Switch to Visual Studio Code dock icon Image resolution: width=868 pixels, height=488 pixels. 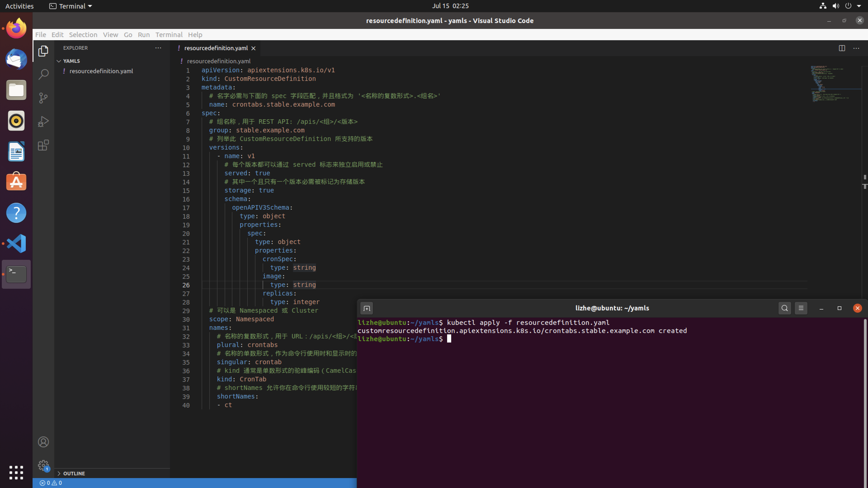tap(16, 243)
